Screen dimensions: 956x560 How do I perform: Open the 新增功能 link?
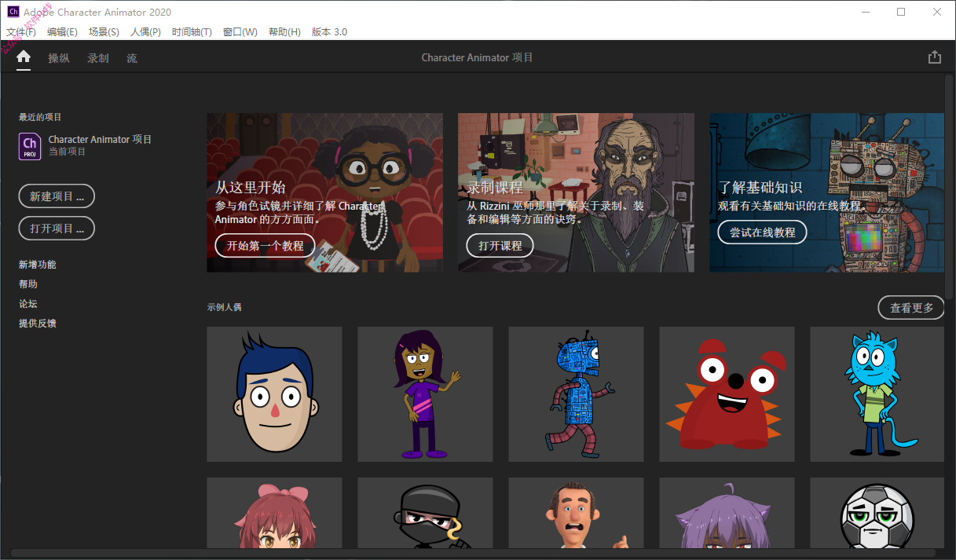click(x=38, y=265)
